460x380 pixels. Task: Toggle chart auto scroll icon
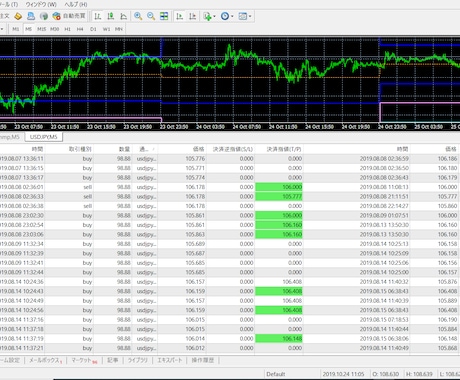tap(179, 16)
